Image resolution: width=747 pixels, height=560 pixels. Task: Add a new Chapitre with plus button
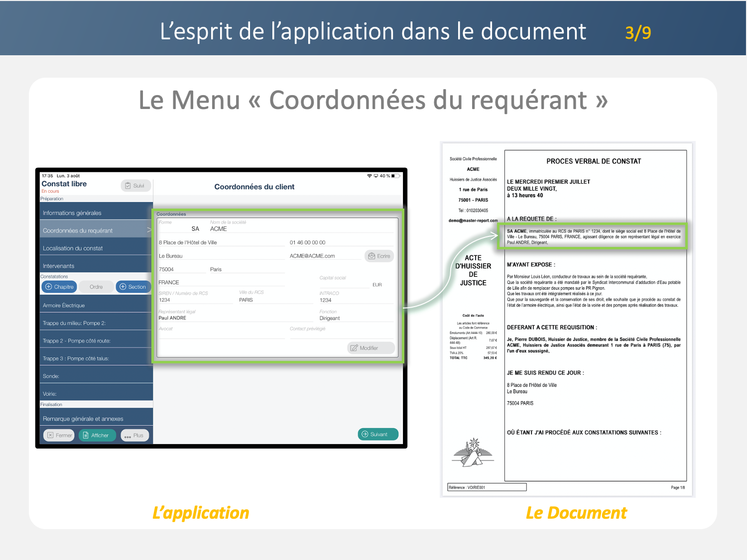59,287
